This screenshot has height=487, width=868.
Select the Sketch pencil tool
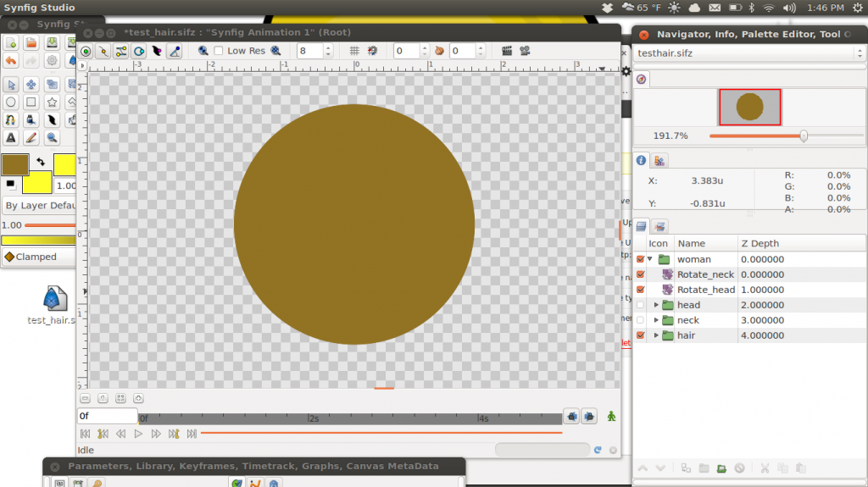31,138
